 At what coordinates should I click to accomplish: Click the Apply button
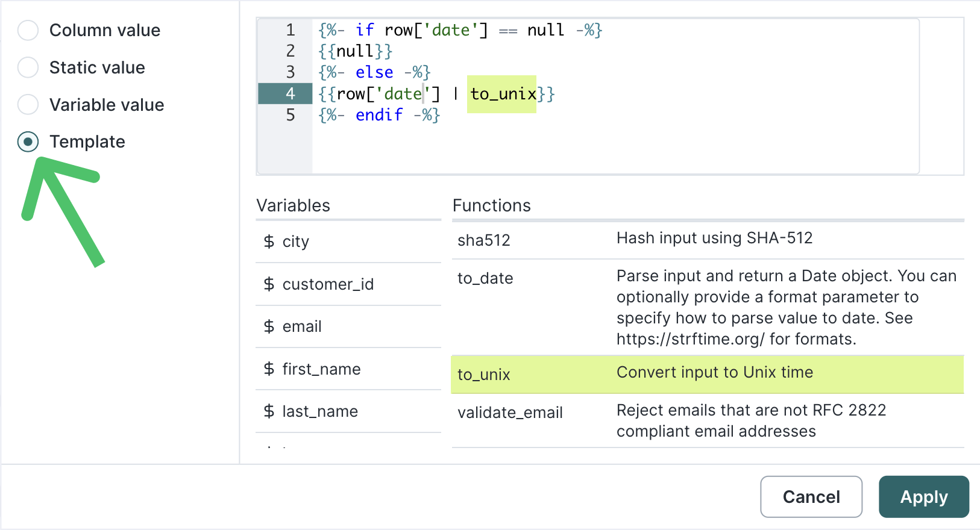pyautogui.click(x=923, y=497)
